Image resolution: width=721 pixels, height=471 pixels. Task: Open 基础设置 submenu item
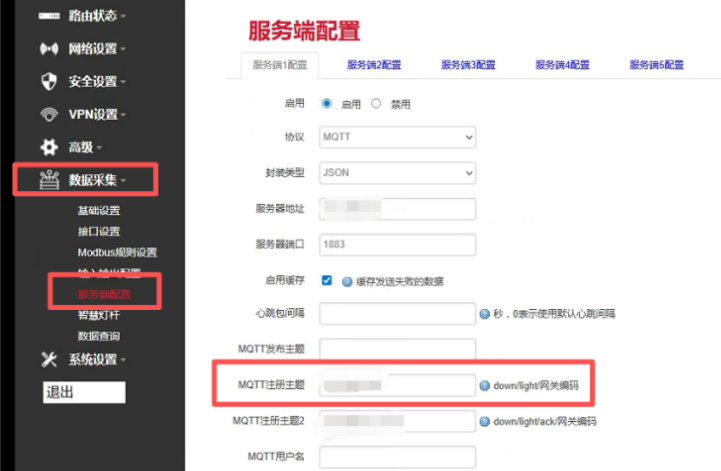pyautogui.click(x=99, y=211)
